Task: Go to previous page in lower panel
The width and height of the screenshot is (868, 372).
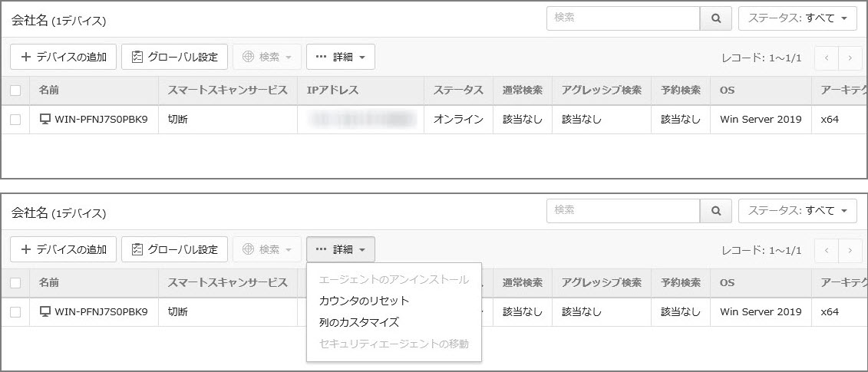Action: (827, 249)
